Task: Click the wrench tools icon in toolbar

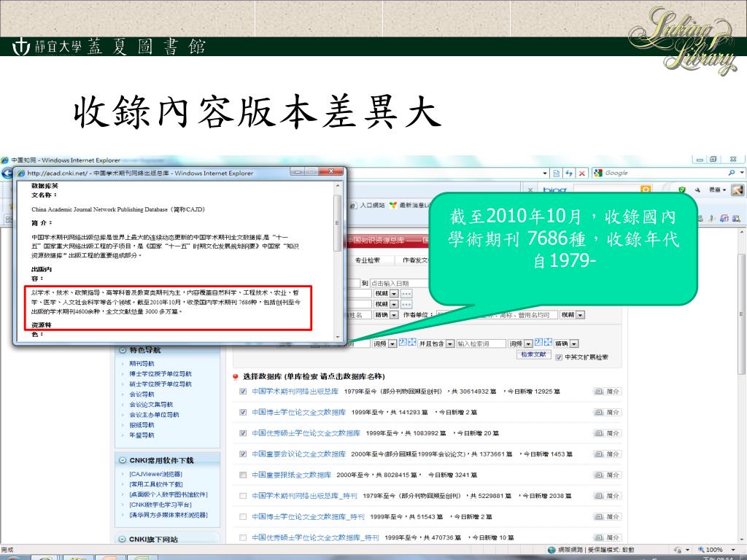Action: (x=697, y=190)
